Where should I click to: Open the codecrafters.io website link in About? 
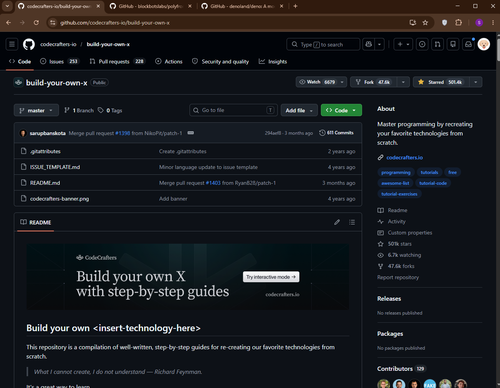pyautogui.click(x=404, y=157)
